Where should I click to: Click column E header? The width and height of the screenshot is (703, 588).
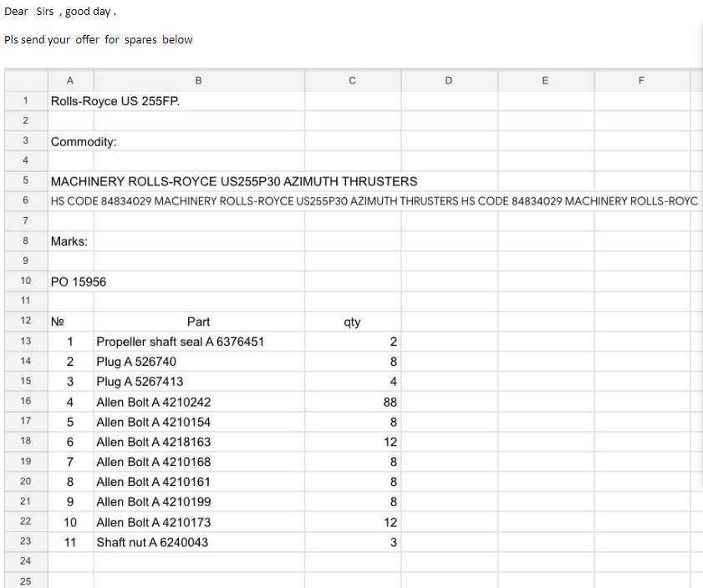click(545, 81)
